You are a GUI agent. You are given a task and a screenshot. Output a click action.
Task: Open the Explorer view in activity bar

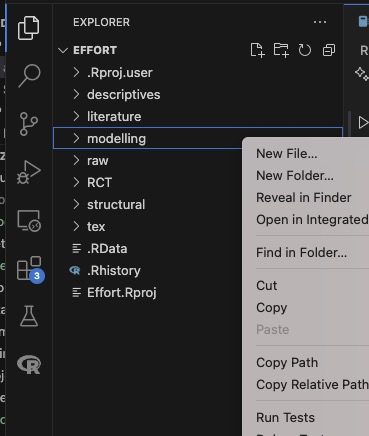[28, 28]
